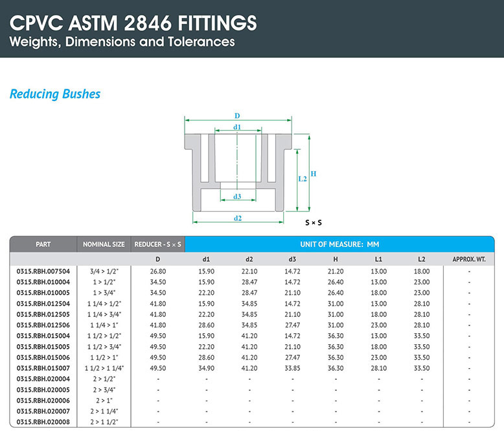The height and width of the screenshot is (431, 504).
Task: Click the 3/4 > 1/2" nominal size cell
Action: 104,272
